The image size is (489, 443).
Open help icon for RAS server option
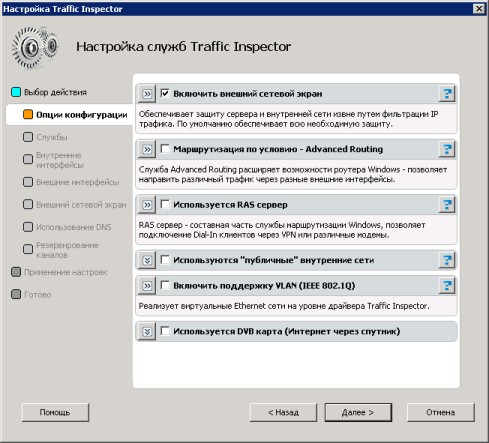point(447,205)
